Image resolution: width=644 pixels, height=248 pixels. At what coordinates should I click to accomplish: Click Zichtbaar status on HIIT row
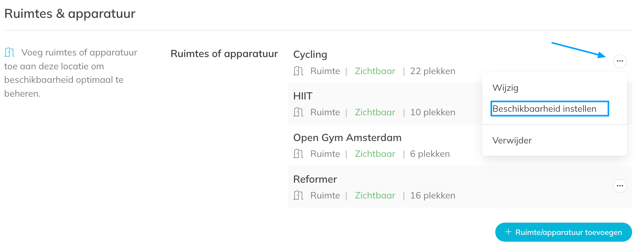click(x=375, y=113)
